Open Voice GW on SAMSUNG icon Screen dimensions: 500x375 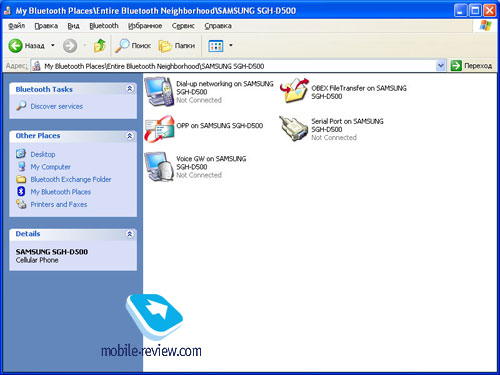[x=159, y=166]
